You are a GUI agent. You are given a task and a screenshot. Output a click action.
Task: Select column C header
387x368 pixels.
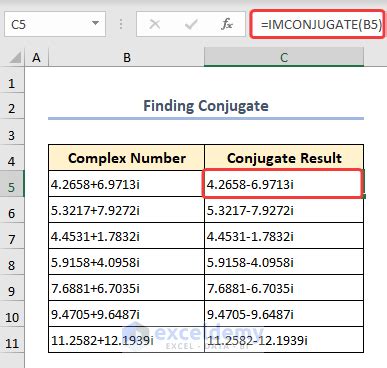284,58
